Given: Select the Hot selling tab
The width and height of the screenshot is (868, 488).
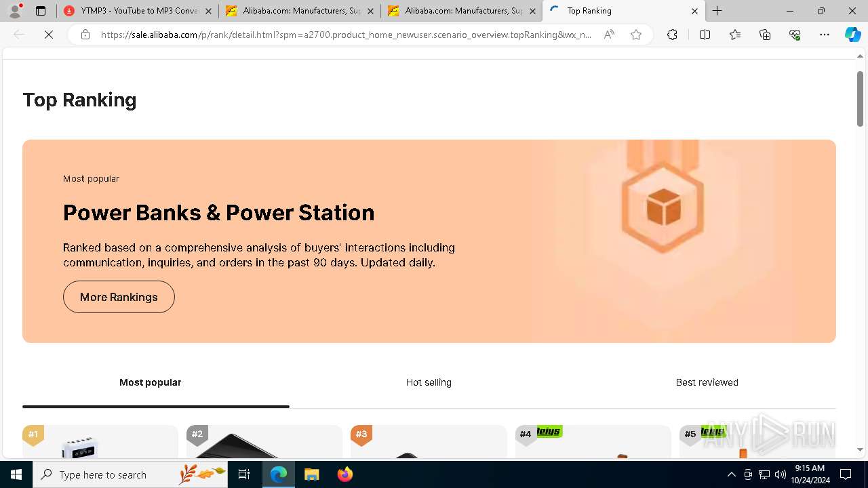Looking at the screenshot, I should pyautogui.click(x=429, y=382).
